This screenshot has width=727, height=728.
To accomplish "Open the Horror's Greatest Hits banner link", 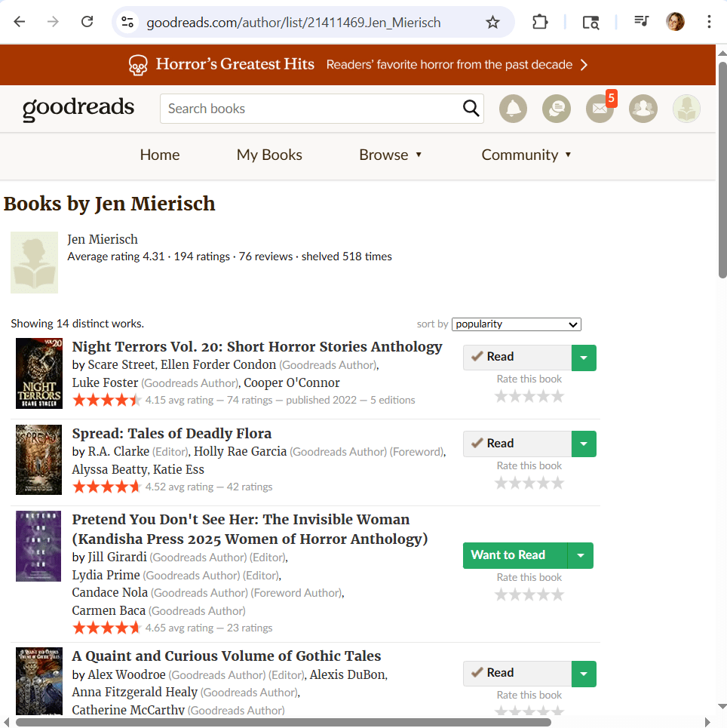I will [x=357, y=65].
